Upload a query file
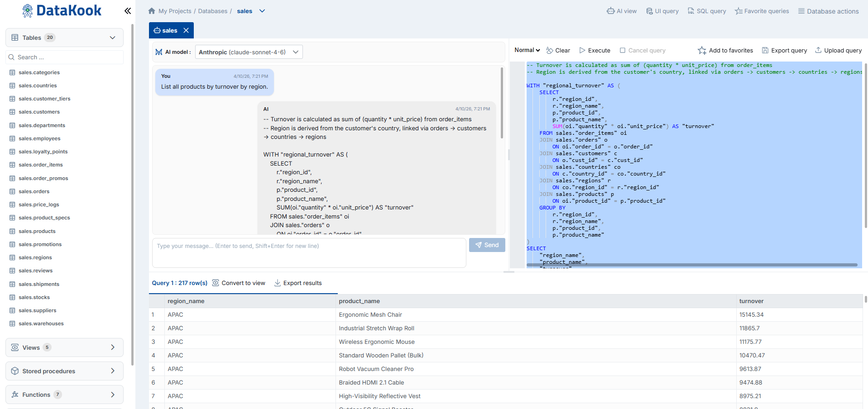Screen dimensions: 868x409 [x=838, y=50]
